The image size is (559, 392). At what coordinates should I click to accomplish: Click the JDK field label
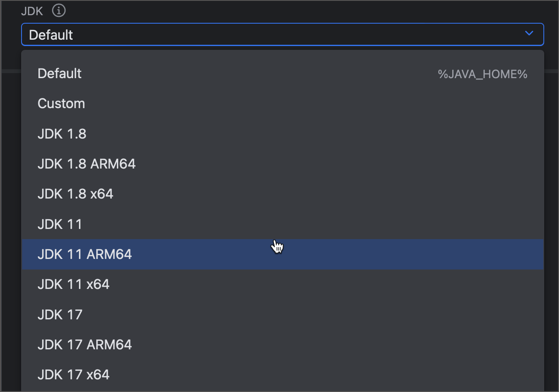tap(32, 11)
